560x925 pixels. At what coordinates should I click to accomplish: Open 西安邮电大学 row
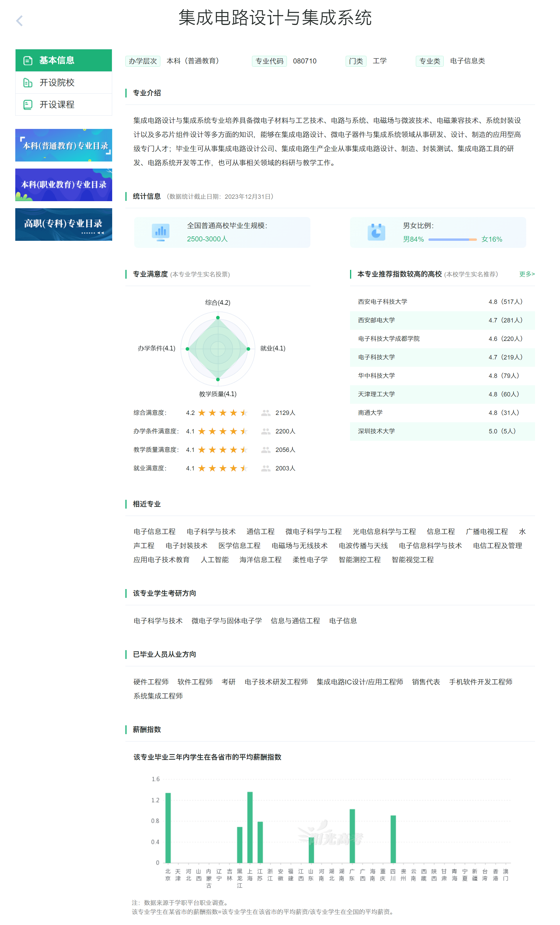(442, 320)
